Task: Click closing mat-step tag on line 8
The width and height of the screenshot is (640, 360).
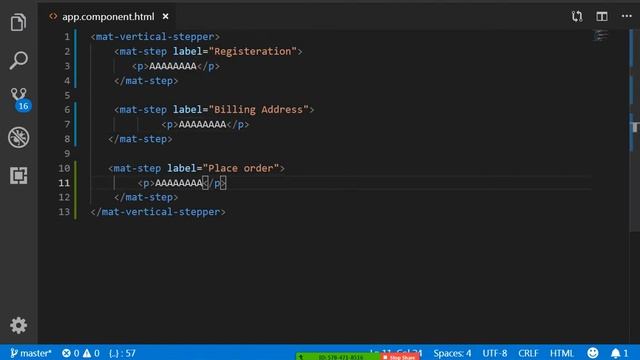Action: [140, 139]
